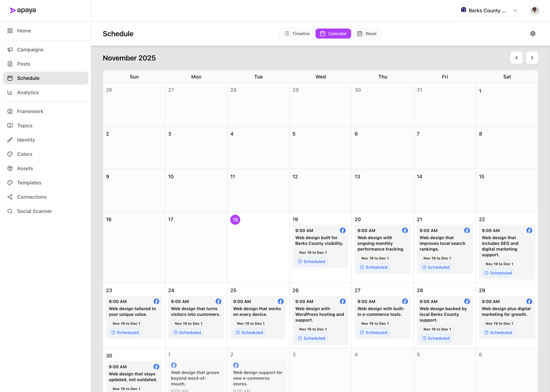
Task: Select the Framework icon
Action: click(10, 111)
